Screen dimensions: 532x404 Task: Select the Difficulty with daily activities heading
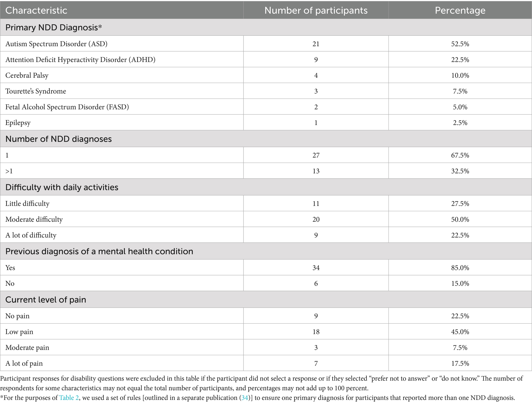coord(62,187)
